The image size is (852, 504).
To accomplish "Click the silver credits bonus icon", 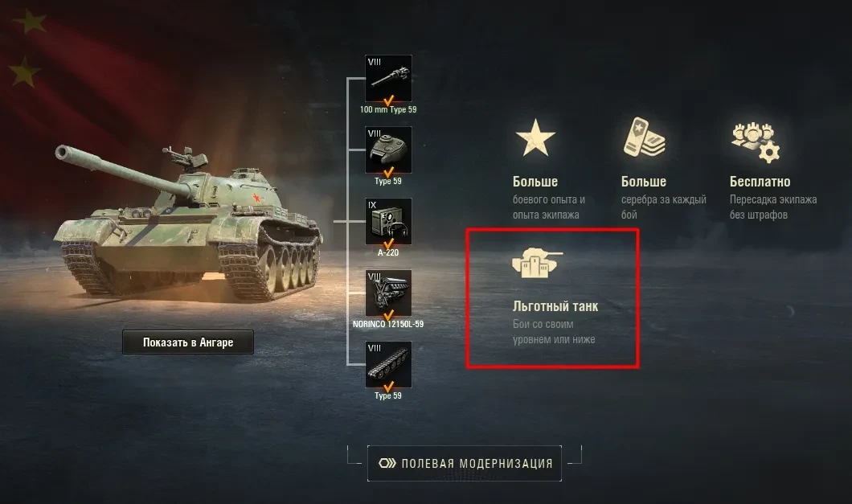I will (x=645, y=137).
